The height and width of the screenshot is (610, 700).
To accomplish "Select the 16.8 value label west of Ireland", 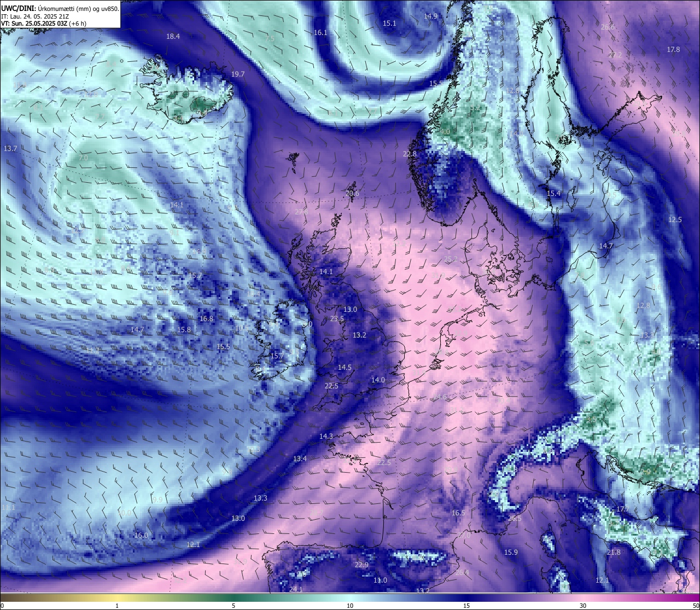I will [x=206, y=318].
